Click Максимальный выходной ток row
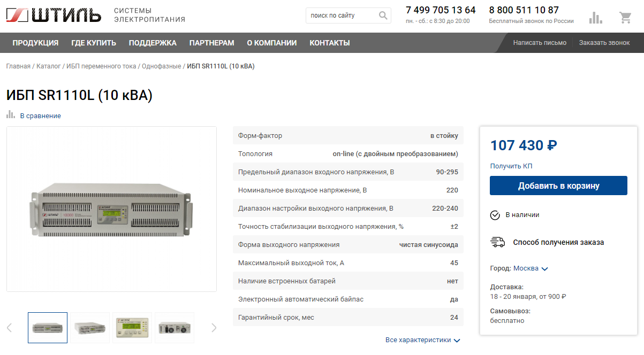 [348, 263]
